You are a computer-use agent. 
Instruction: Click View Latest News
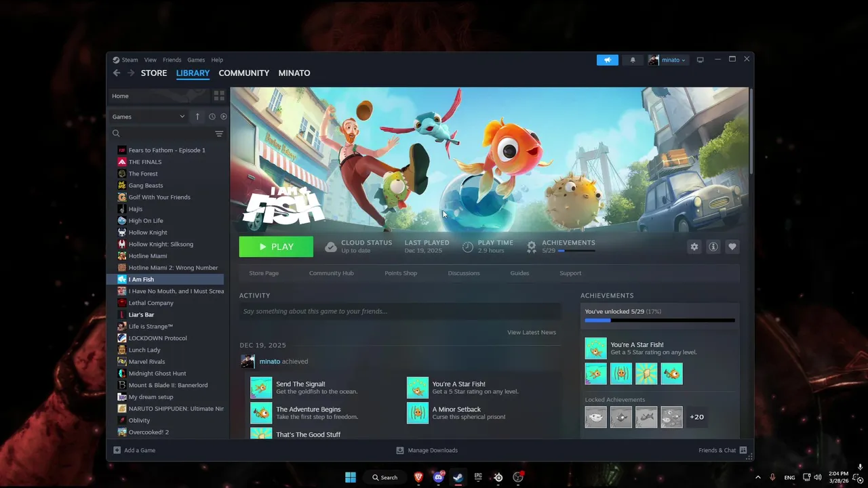point(532,332)
